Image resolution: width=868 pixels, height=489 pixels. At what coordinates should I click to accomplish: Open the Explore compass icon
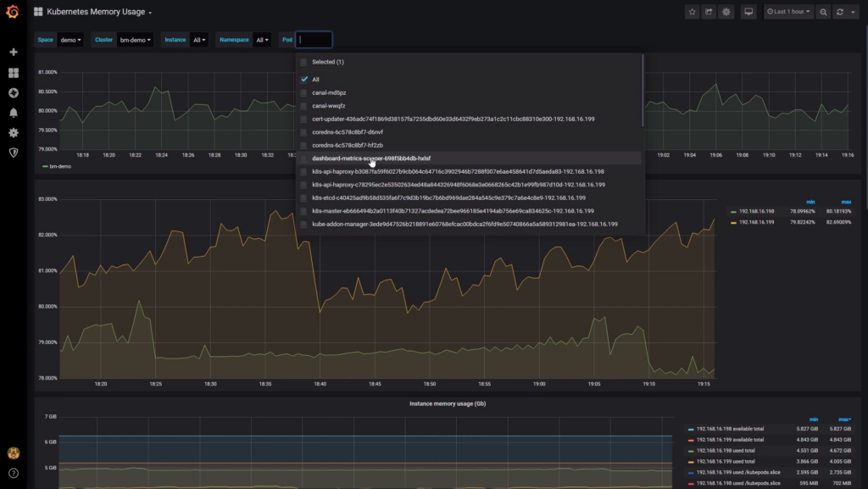pos(14,93)
